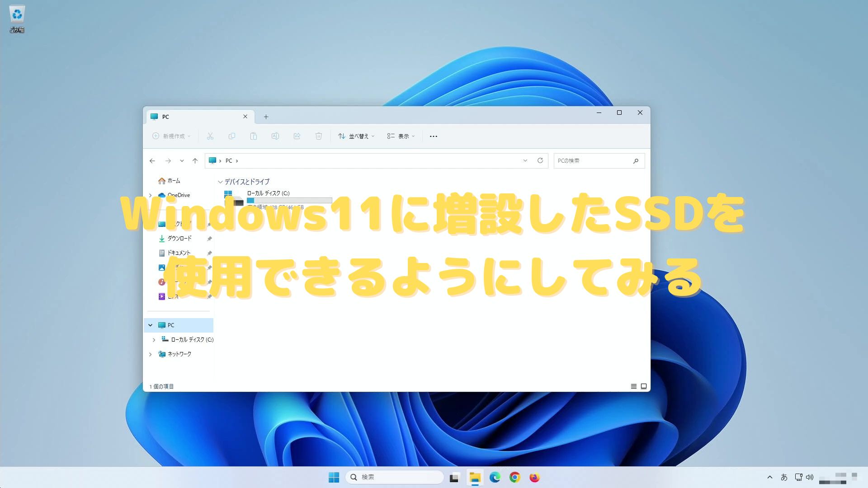
Task: Open the Windows Start menu
Action: [334, 477]
